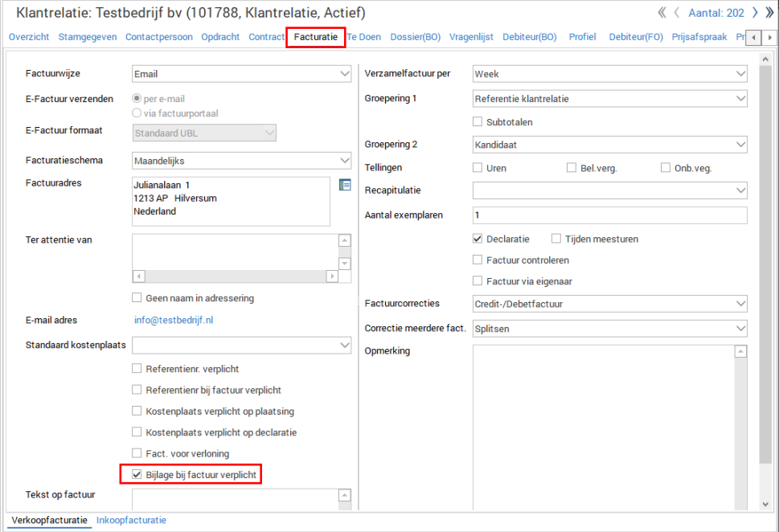The width and height of the screenshot is (779, 532).
Task: Go to next client record arrow
Action: pos(755,13)
